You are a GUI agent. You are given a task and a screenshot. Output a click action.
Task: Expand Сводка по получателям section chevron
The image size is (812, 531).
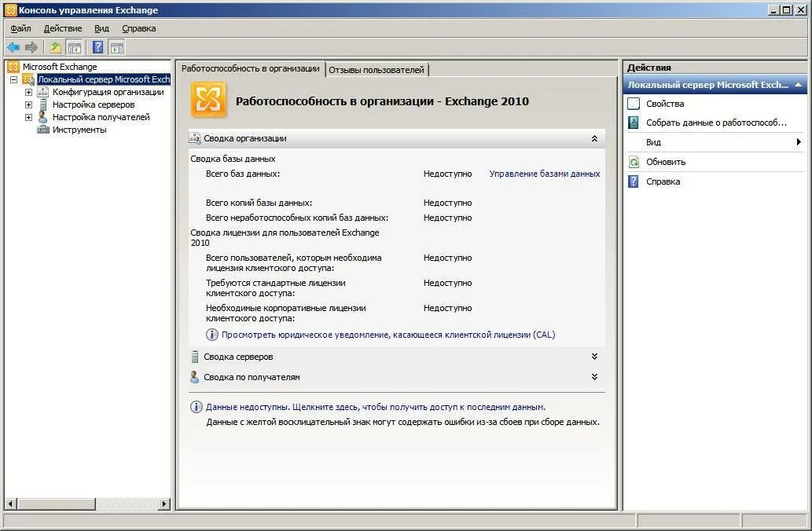click(x=594, y=377)
